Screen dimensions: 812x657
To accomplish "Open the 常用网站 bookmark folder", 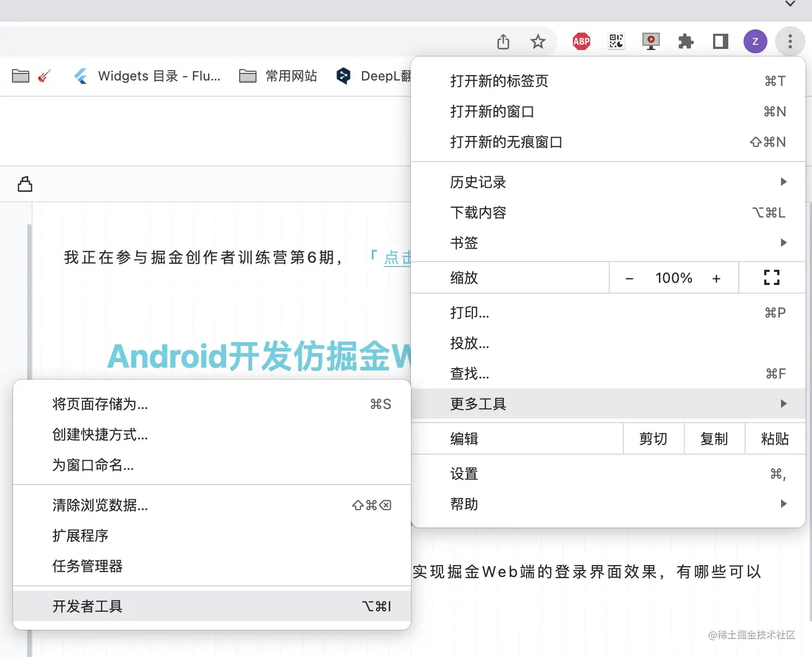I will 278,76.
